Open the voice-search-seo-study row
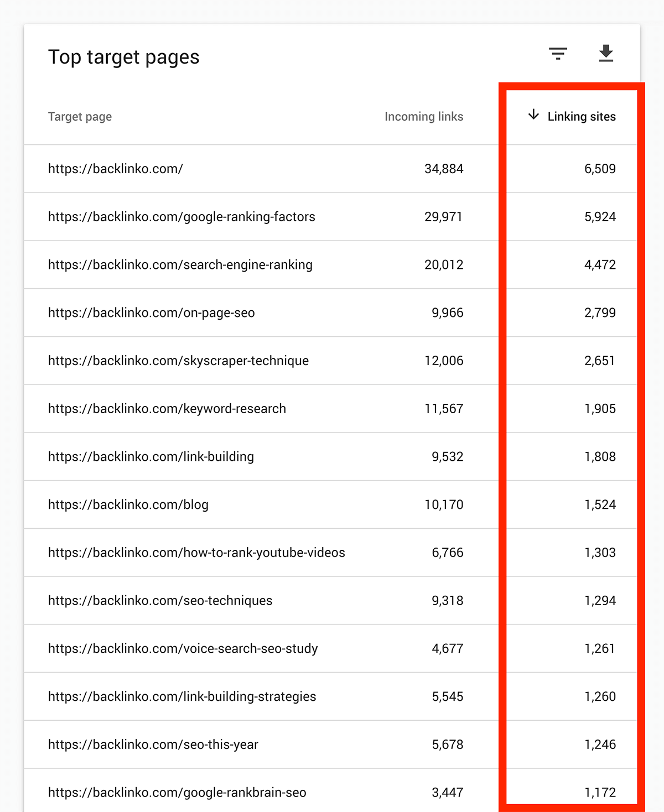The width and height of the screenshot is (664, 812). [332, 649]
